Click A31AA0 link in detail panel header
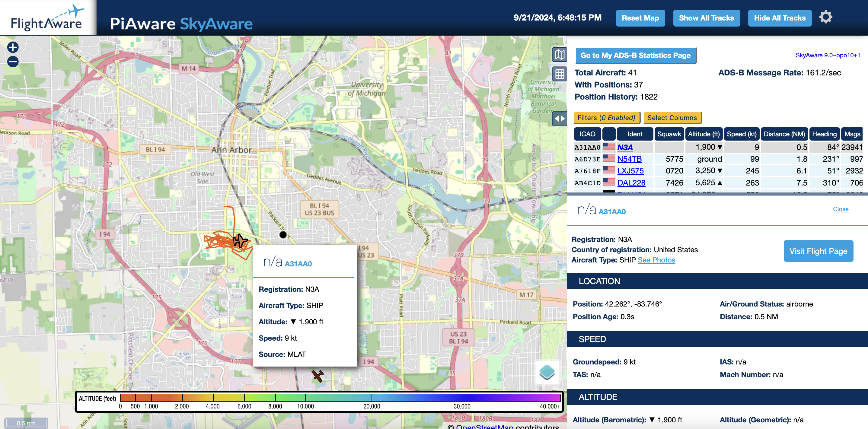The height and width of the screenshot is (429, 868). pos(612,211)
